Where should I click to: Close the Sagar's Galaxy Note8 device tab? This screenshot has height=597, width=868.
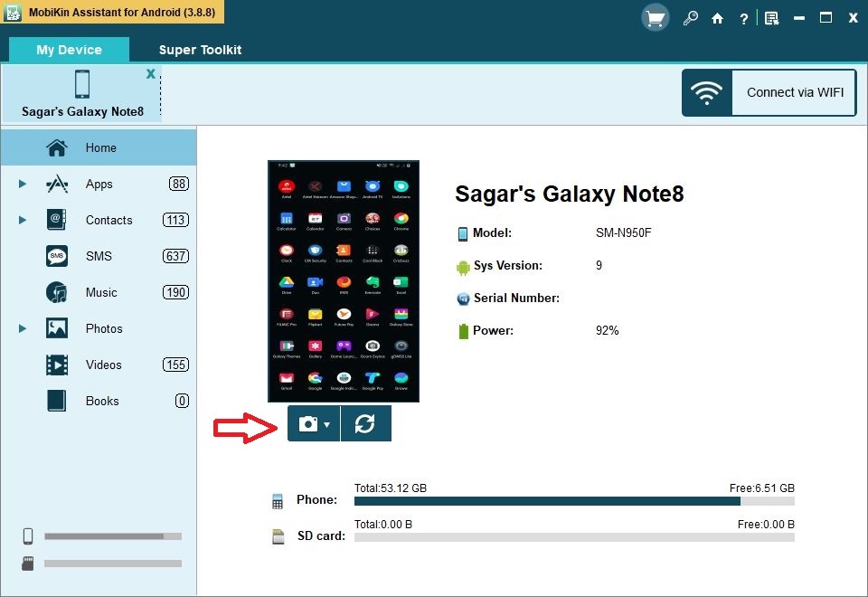[x=151, y=73]
